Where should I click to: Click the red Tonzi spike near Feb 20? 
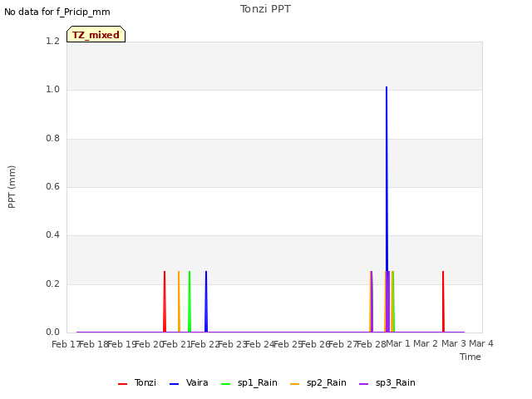point(165,301)
